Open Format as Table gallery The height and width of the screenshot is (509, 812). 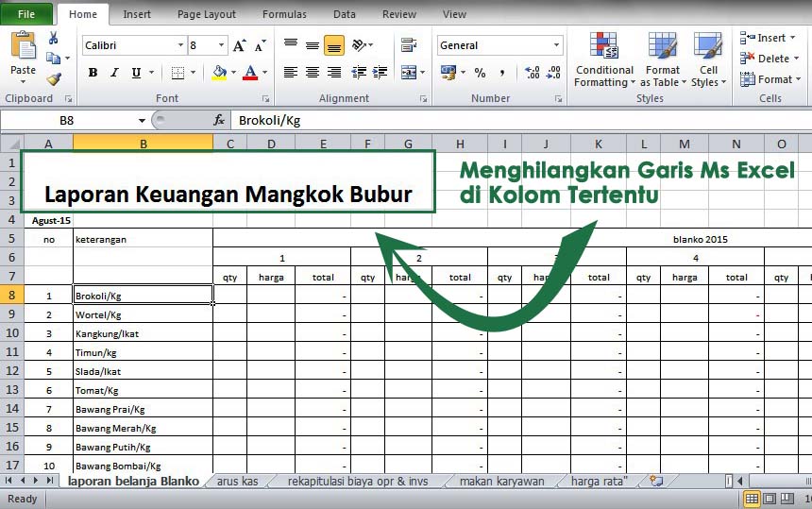[x=663, y=59]
